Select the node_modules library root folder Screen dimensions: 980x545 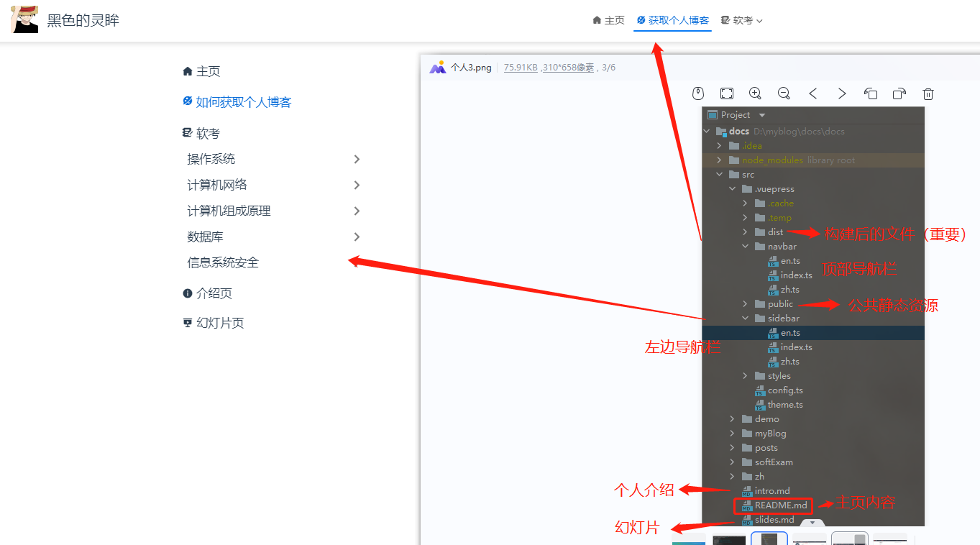[792, 160]
